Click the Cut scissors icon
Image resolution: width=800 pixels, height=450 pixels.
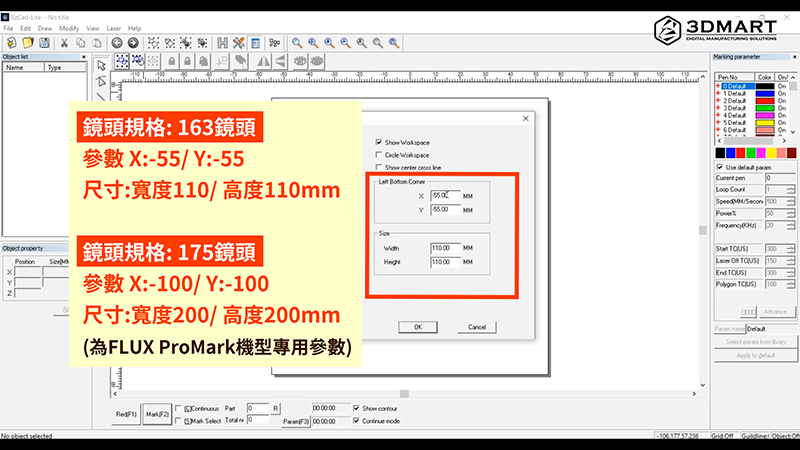tap(62, 43)
